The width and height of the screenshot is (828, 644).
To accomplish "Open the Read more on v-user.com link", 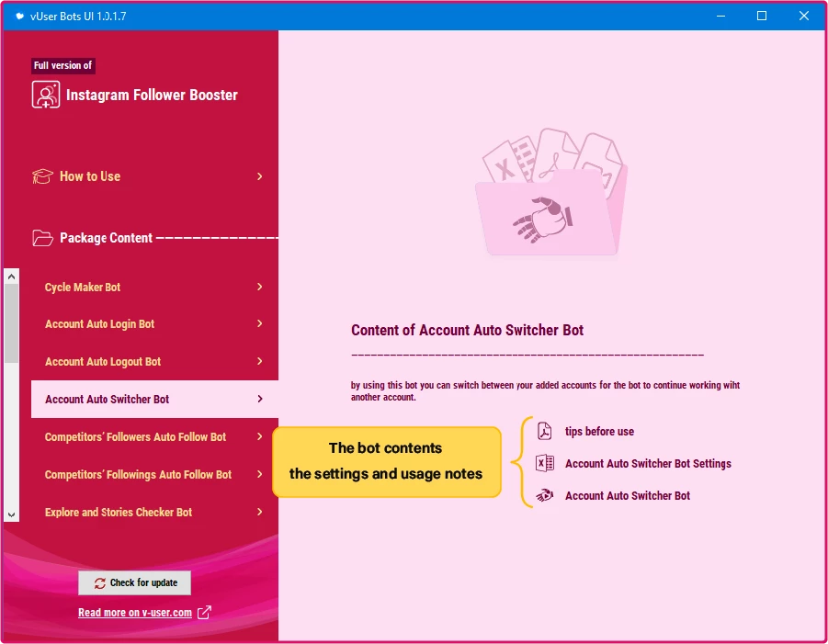I will pyautogui.click(x=135, y=613).
